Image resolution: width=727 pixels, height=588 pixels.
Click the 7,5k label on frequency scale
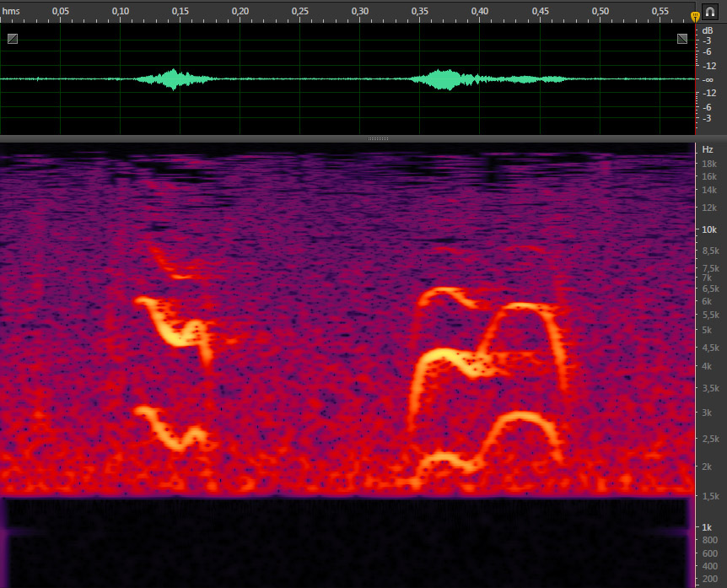tap(710, 268)
